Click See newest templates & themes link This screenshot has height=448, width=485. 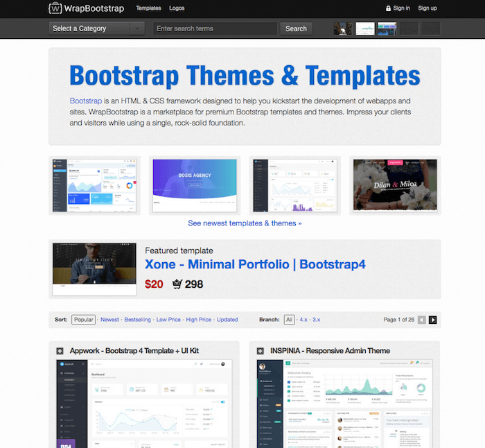tap(245, 223)
